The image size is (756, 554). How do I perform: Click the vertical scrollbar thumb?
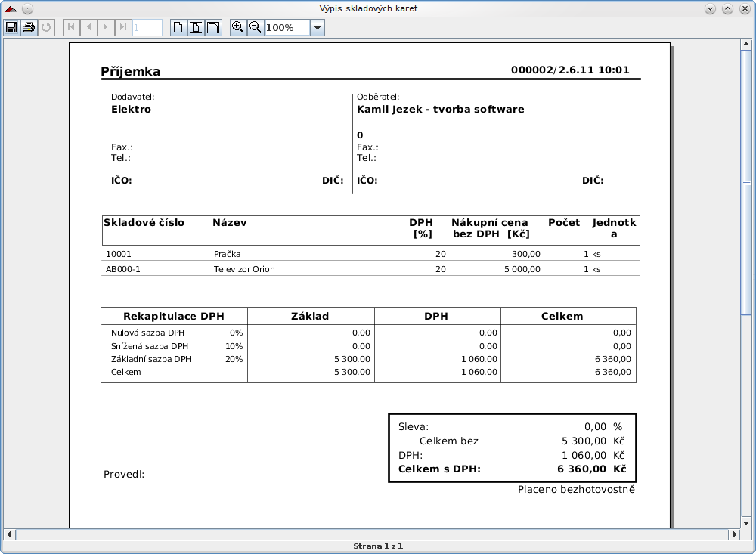[745, 181]
